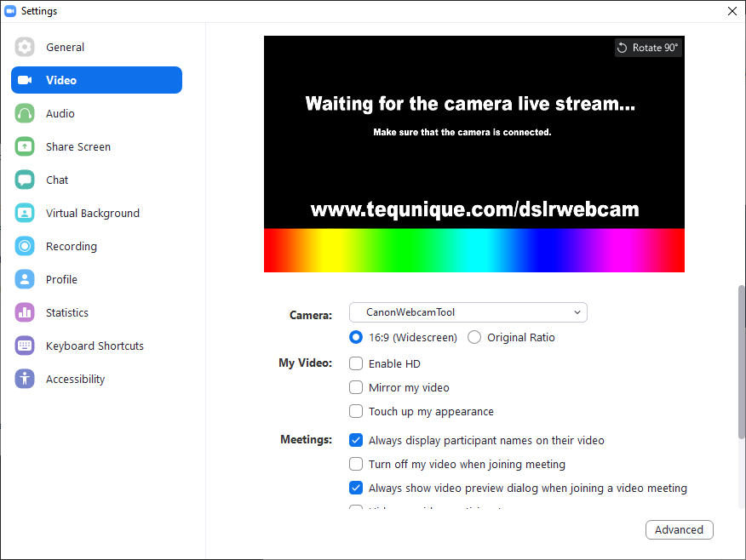Select Original Ratio option

click(x=474, y=338)
